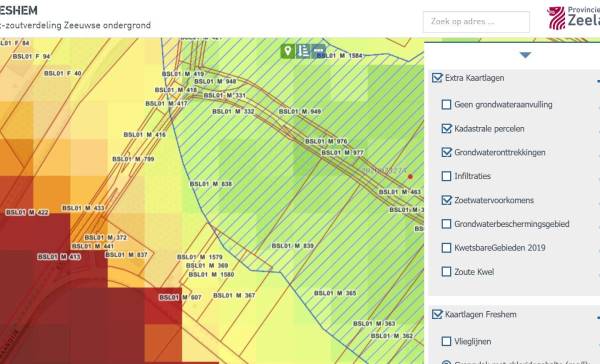Focus the 'Zoek op adres' search field
Image resolution: width=600 pixels, height=364 pixels.
click(x=476, y=22)
